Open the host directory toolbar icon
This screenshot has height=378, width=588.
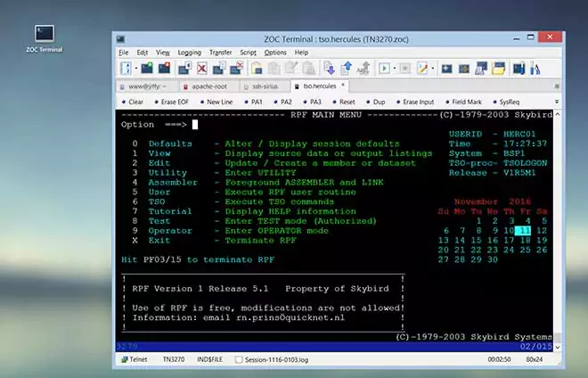click(126, 68)
